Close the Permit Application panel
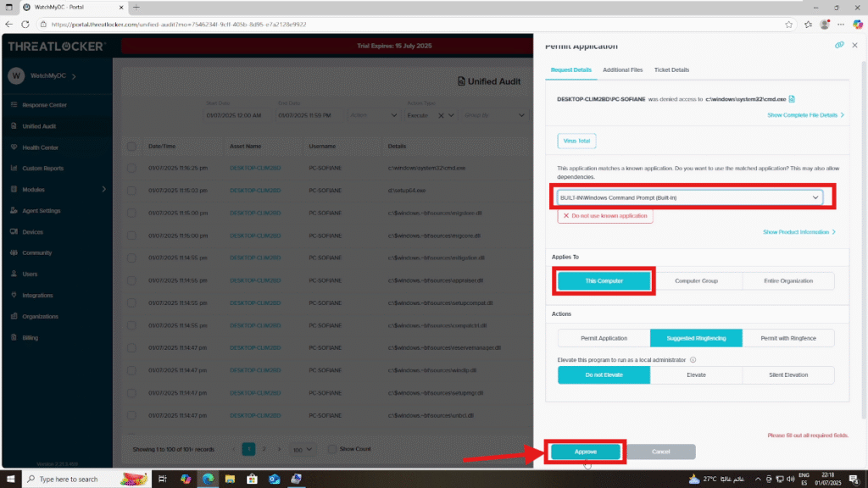 click(x=854, y=46)
